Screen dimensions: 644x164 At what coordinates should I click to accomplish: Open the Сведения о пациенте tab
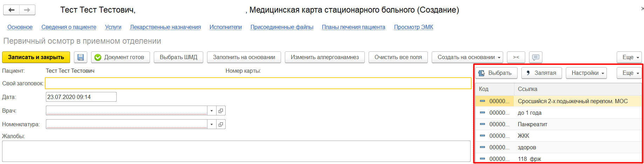[x=69, y=27]
